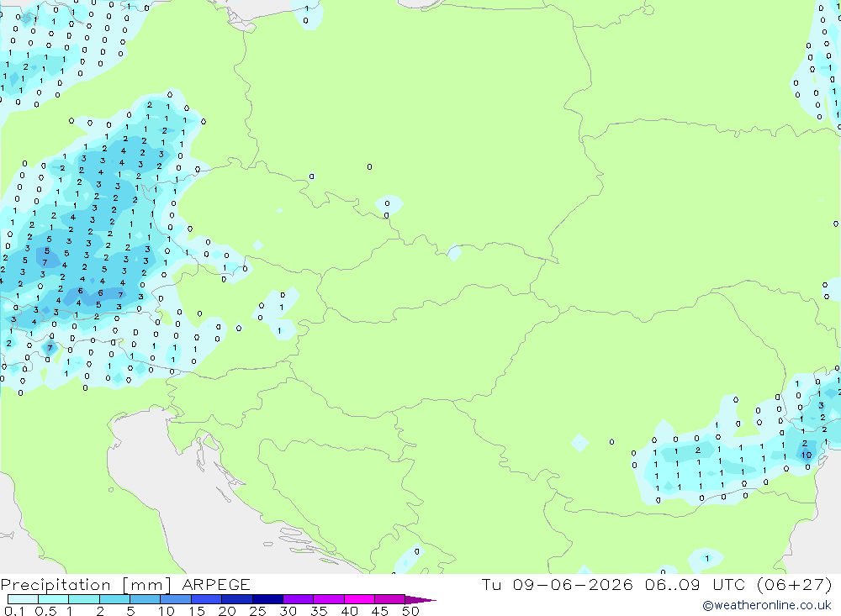Click the 1–2 mm legend swatch
The image size is (841, 616).
tap(83, 599)
